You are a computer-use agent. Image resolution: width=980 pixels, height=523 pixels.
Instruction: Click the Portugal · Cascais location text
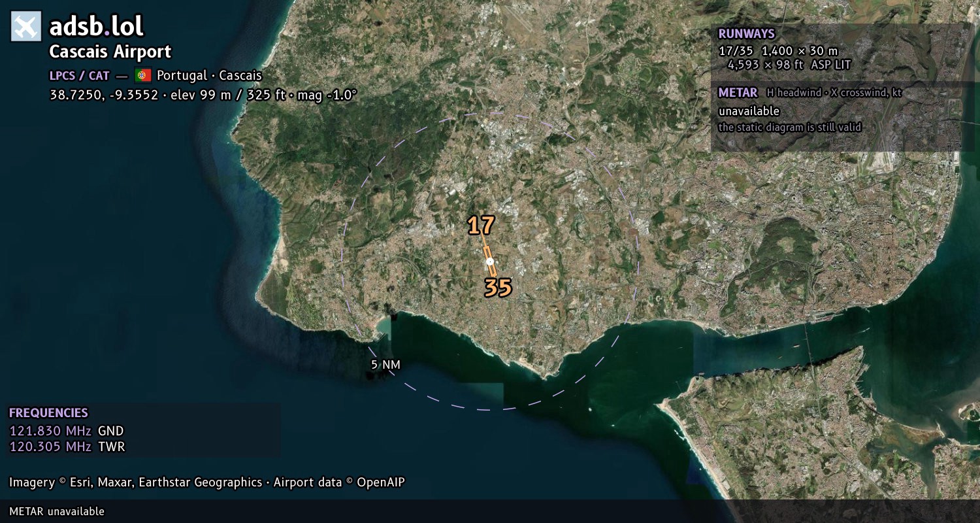click(209, 75)
